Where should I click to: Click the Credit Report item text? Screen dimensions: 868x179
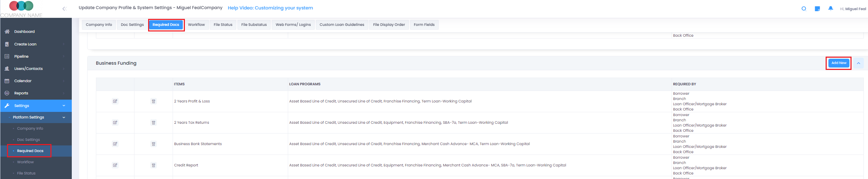186,165
